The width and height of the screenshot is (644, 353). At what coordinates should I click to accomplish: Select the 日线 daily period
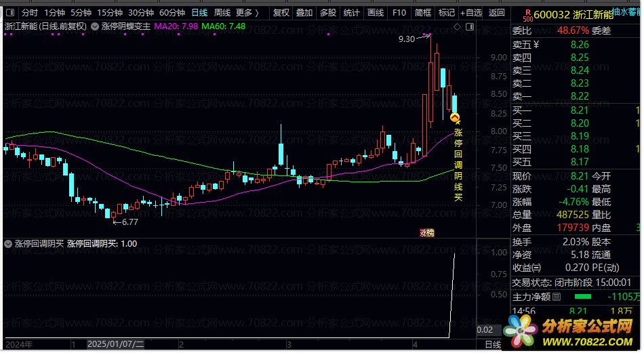tap(199, 13)
